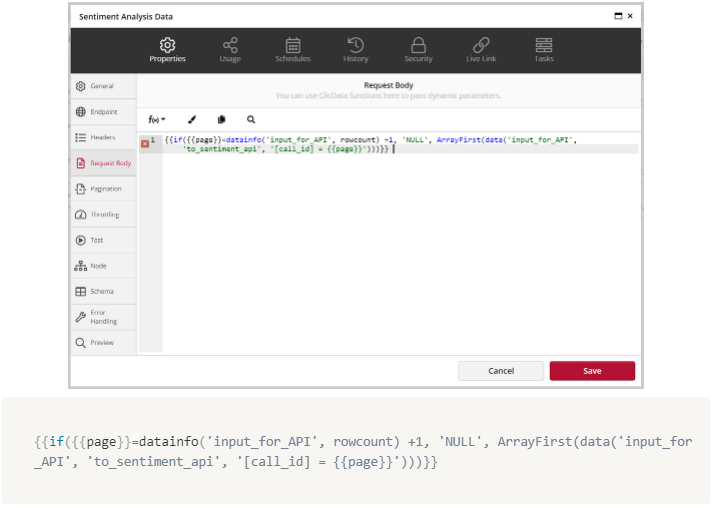
Task: Save the request body
Action: tap(592, 371)
